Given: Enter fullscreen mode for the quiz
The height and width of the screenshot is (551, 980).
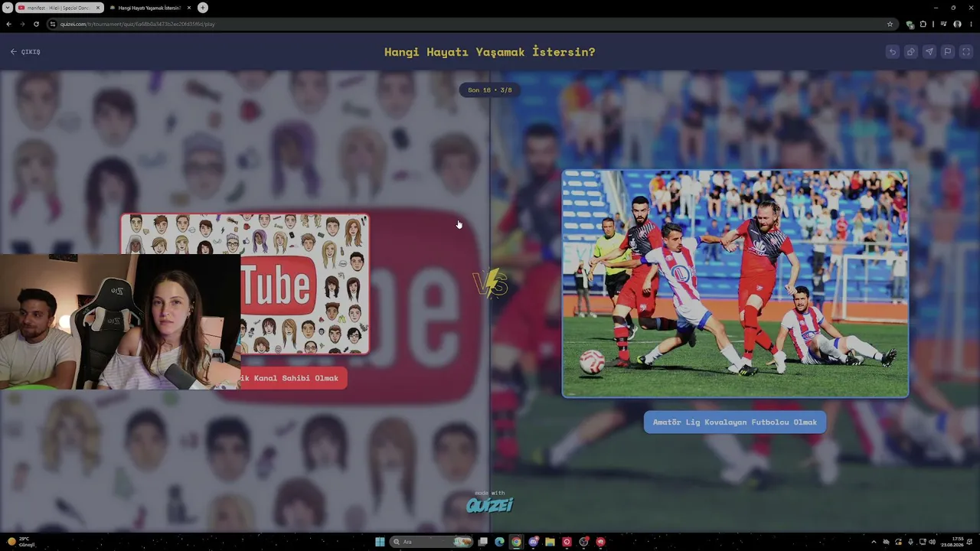Looking at the screenshot, I should [966, 52].
